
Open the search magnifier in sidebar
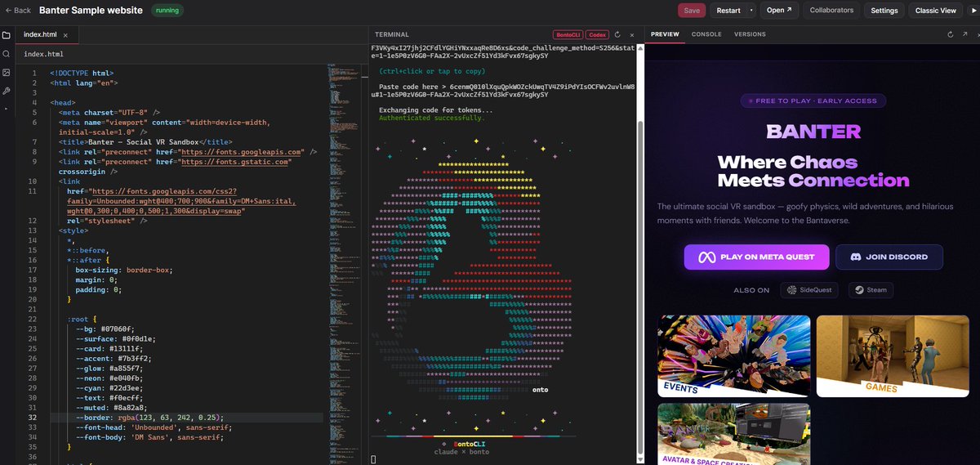[6, 54]
